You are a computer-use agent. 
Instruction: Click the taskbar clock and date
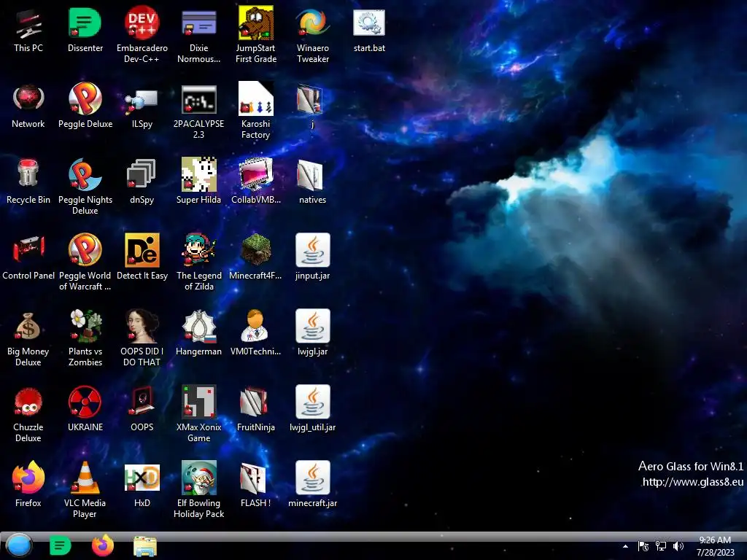pos(715,546)
